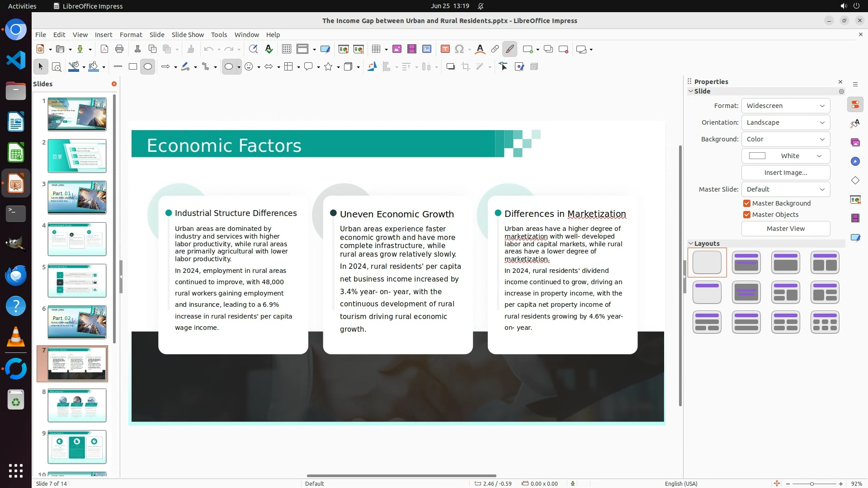The width and height of the screenshot is (868, 488).
Task: Click the Crop Image tool icon
Action: coord(465,67)
